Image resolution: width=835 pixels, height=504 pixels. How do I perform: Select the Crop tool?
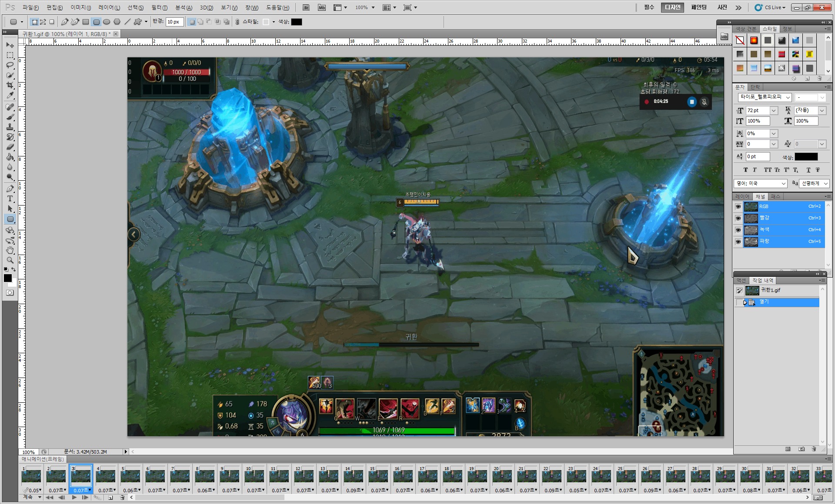click(x=10, y=85)
